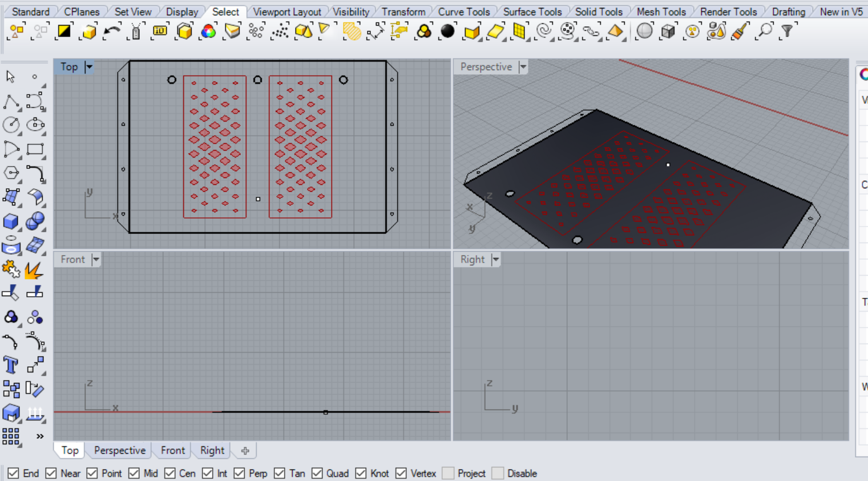Open the Surface Tools toolbar tab

pos(532,11)
